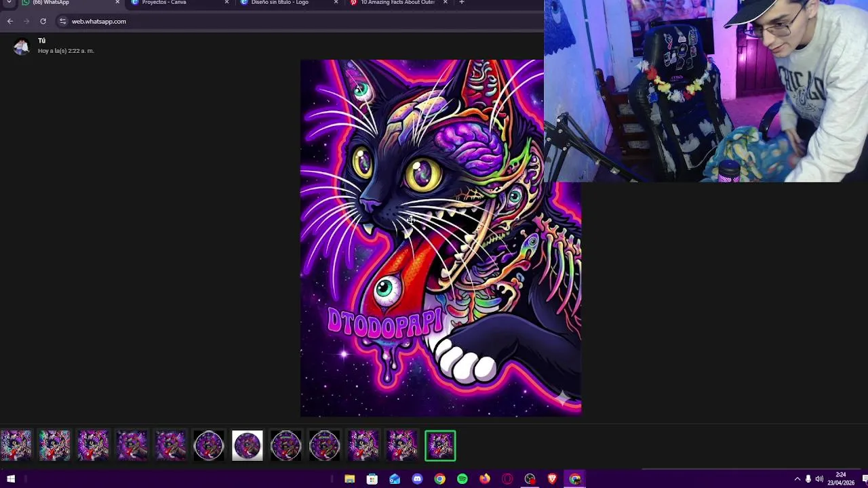Open a new browser tab

[462, 3]
